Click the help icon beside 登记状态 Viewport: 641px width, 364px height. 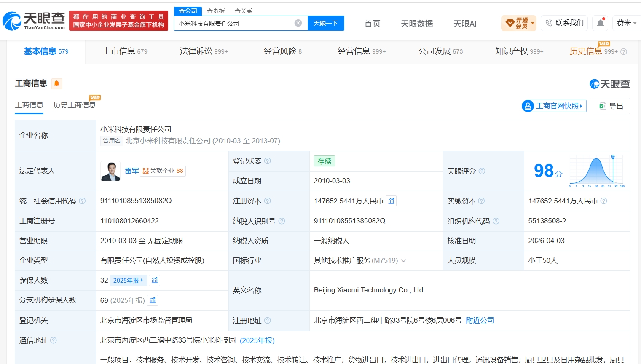(267, 161)
